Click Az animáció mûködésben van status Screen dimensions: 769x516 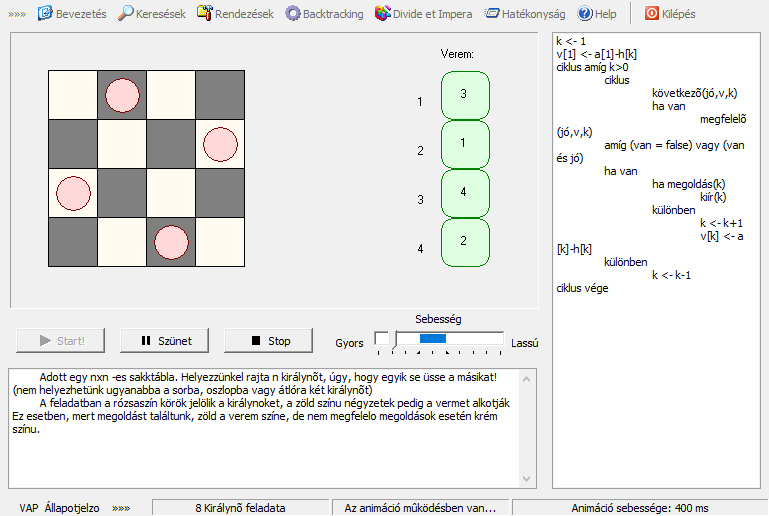pyautogui.click(x=420, y=508)
